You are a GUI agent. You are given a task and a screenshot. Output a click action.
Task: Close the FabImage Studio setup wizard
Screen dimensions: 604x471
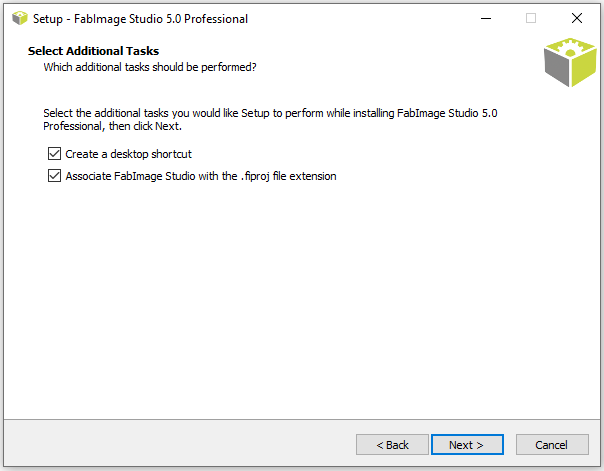577,18
